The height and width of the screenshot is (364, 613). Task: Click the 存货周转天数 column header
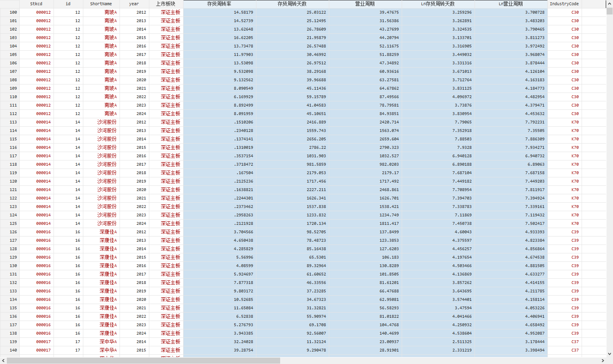pos(292,4)
